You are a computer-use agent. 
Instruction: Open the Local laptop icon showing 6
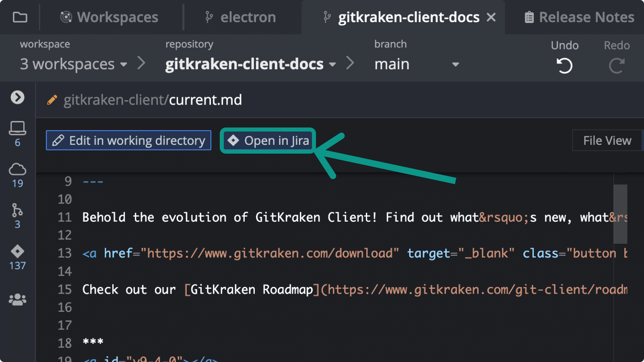click(x=17, y=134)
